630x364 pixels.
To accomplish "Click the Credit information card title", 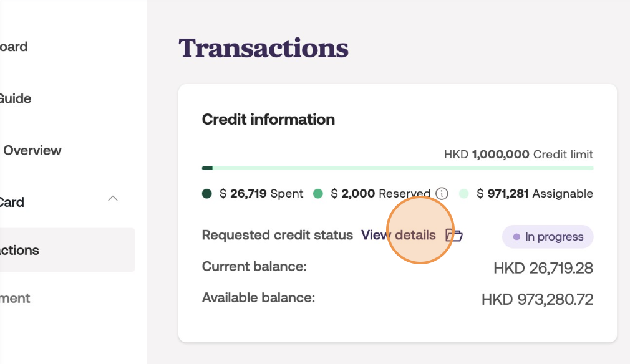I will tap(268, 120).
